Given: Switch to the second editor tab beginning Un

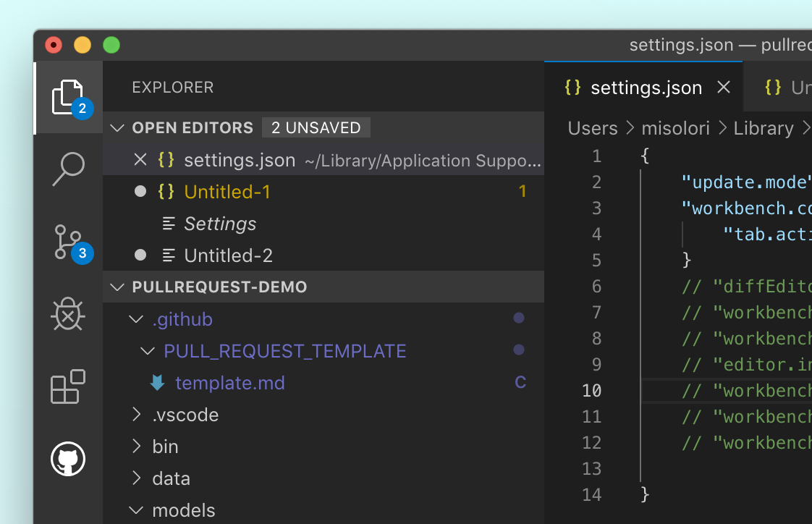Looking at the screenshot, I should (x=778, y=87).
